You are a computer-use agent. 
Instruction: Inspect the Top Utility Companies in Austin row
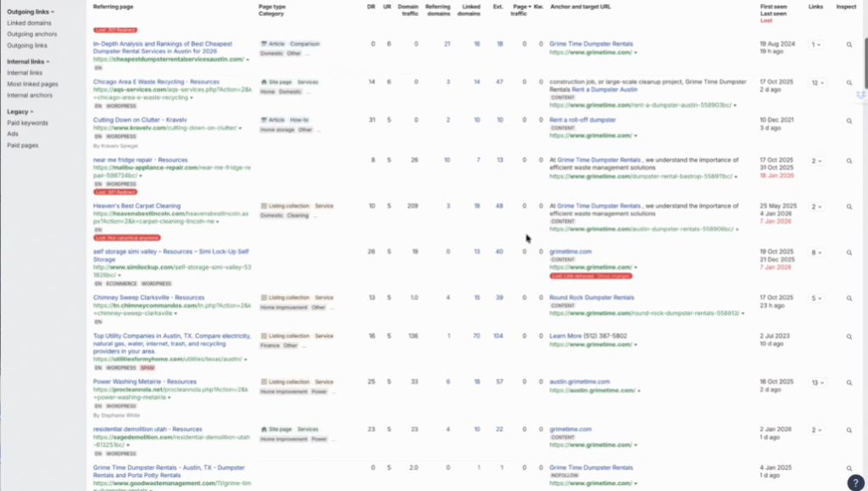[849, 337]
